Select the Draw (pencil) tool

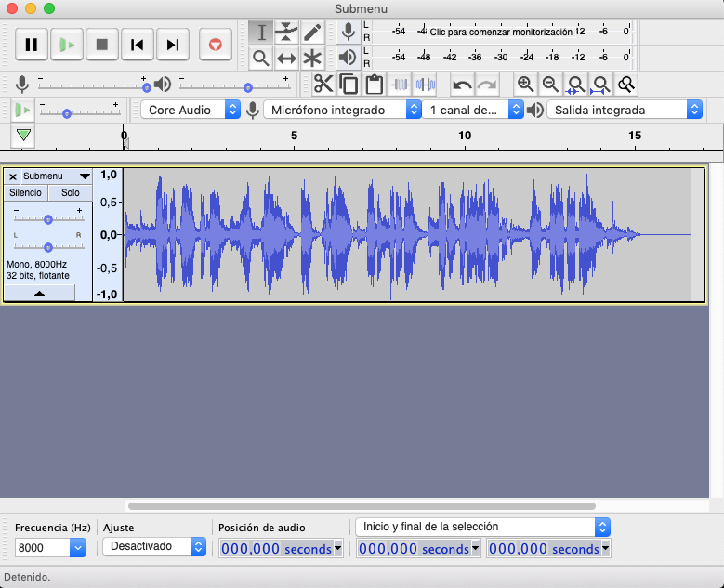click(312, 33)
